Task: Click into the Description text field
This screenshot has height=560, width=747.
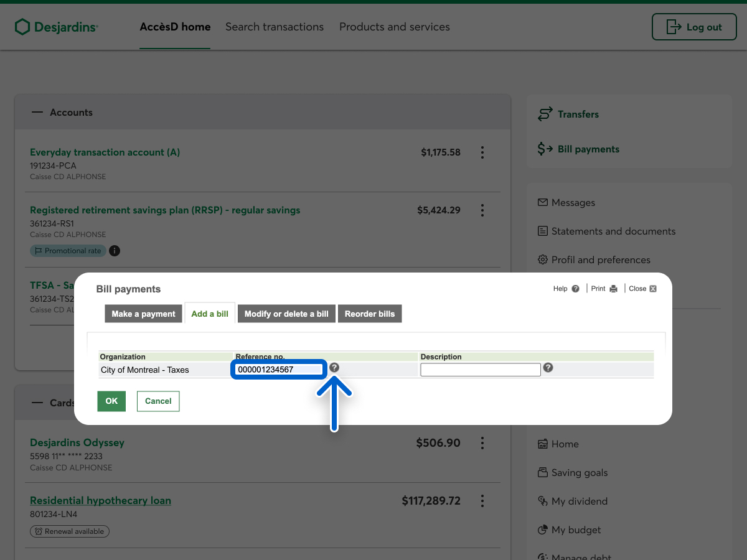Action: 480,370
